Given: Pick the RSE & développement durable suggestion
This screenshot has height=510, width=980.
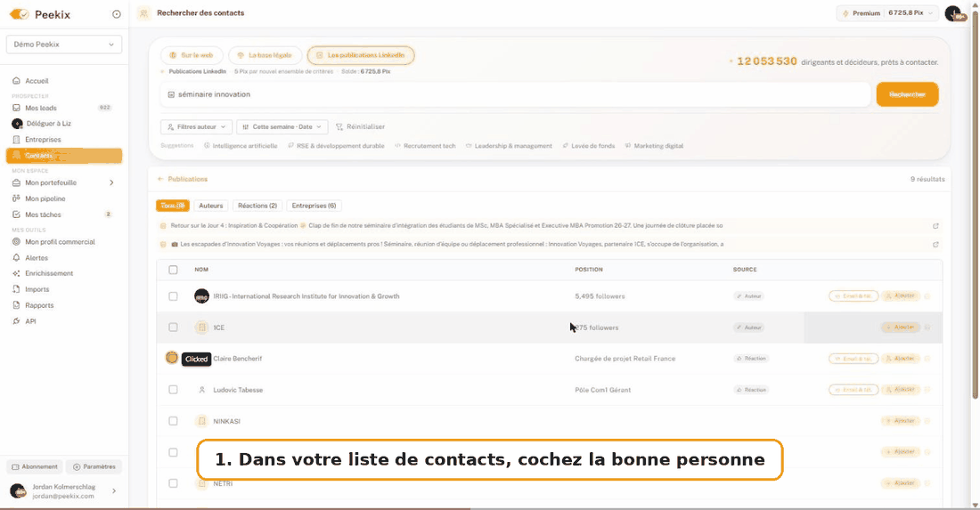Looking at the screenshot, I should pyautogui.click(x=336, y=146).
